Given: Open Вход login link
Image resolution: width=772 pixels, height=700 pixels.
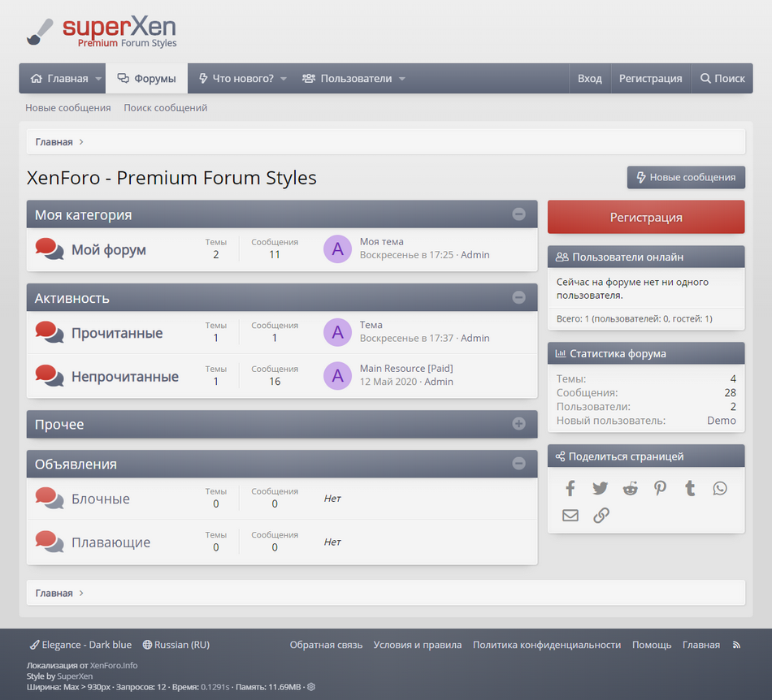Looking at the screenshot, I should point(589,79).
